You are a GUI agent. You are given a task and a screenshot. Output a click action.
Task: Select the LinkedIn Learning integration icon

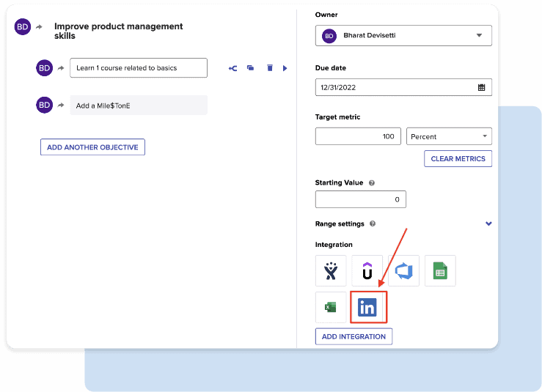pyautogui.click(x=367, y=307)
